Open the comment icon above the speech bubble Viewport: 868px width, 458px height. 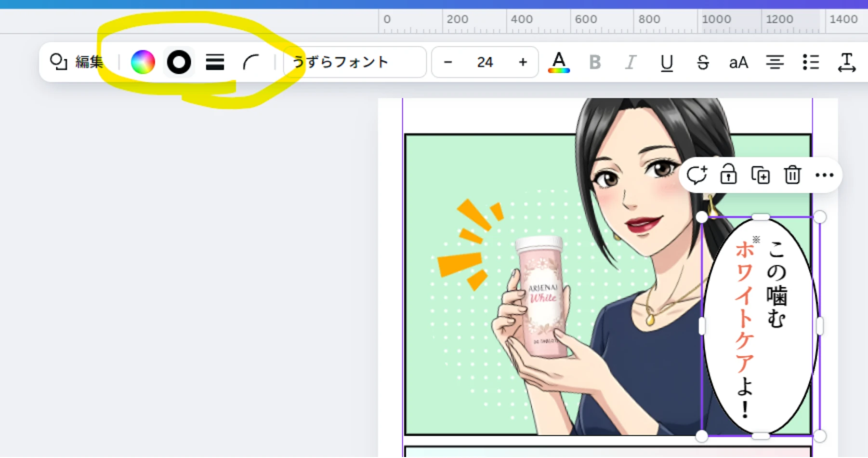click(697, 175)
